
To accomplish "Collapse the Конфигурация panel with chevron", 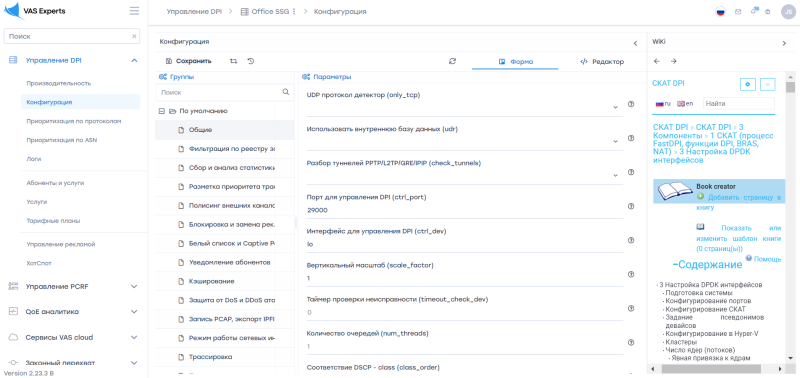I will (635, 43).
